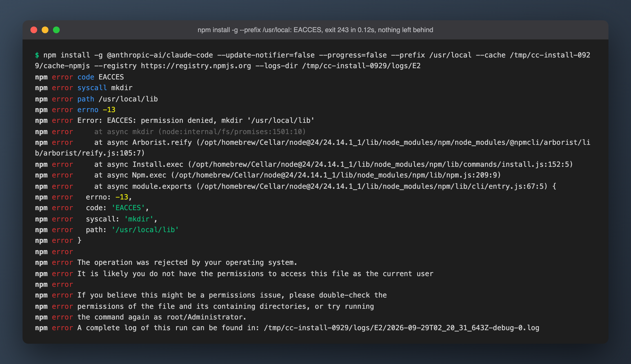The width and height of the screenshot is (631, 364).
Task: Click the 'https://registry.npmjs.org' URL
Action: coord(196,66)
